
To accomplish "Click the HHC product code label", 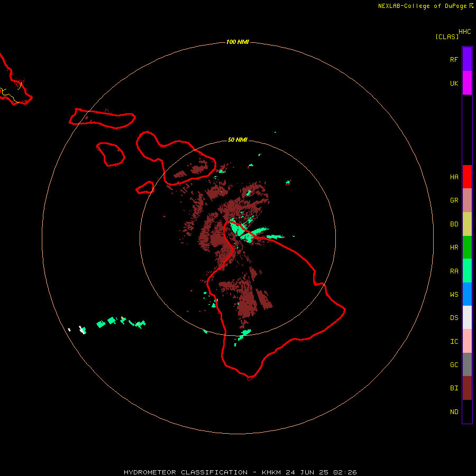I will 464,32.
